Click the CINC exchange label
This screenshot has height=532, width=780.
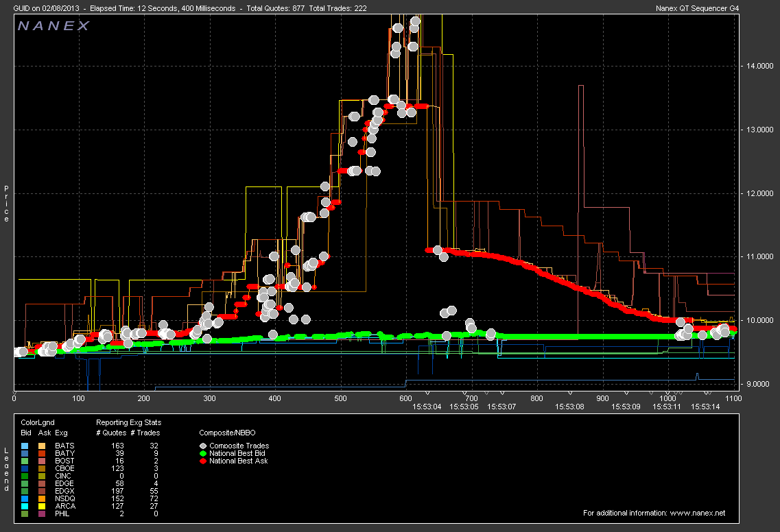[x=63, y=476]
